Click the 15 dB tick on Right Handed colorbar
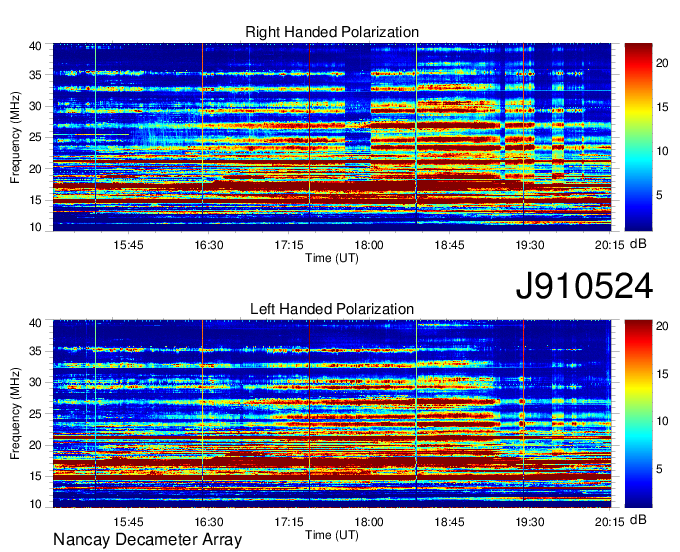Image resolution: width=680 pixels, height=552 pixels. pyautogui.click(x=662, y=107)
